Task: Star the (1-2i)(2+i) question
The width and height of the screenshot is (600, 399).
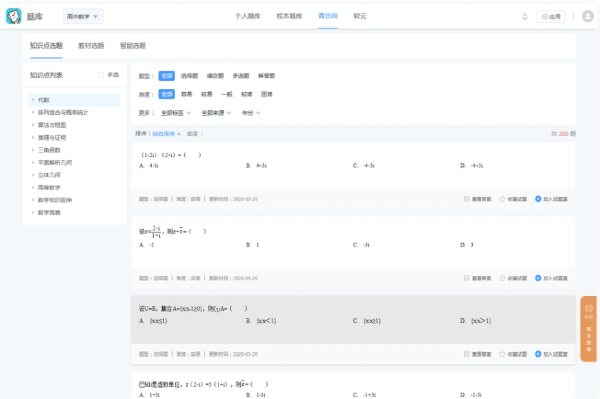Action: (513, 199)
